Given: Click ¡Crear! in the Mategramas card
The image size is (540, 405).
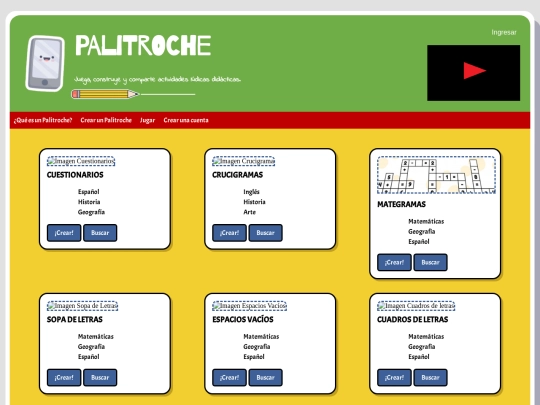Looking at the screenshot, I should click(394, 262).
